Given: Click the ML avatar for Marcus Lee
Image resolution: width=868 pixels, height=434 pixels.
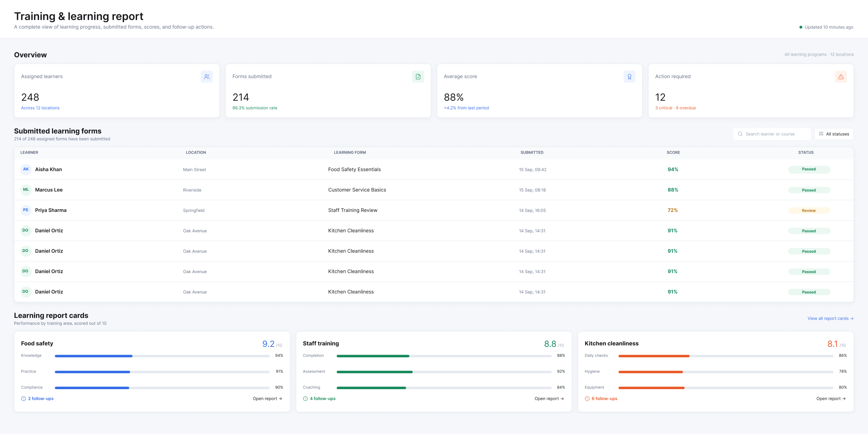Looking at the screenshot, I should (26, 190).
